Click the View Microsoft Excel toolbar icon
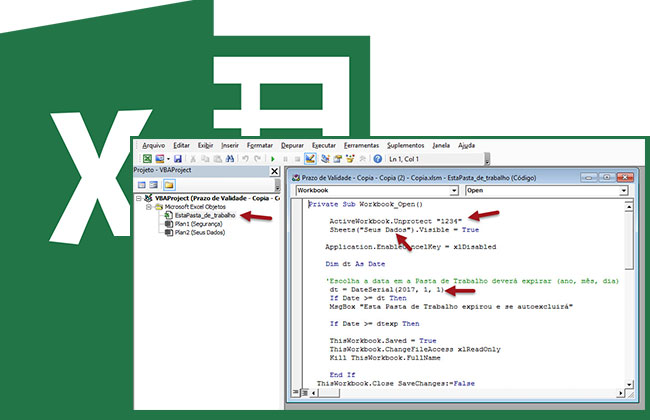650x420 pixels. tap(147, 159)
